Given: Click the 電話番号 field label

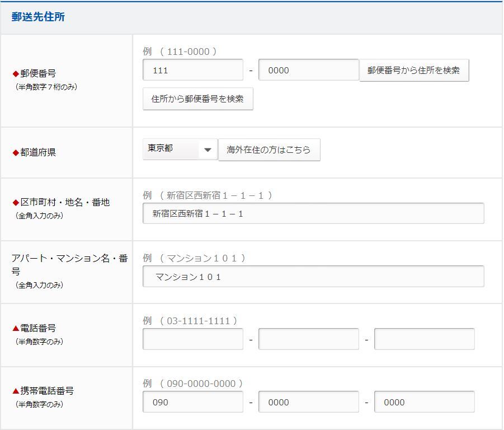Looking at the screenshot, I should click(x=38, y=328).
